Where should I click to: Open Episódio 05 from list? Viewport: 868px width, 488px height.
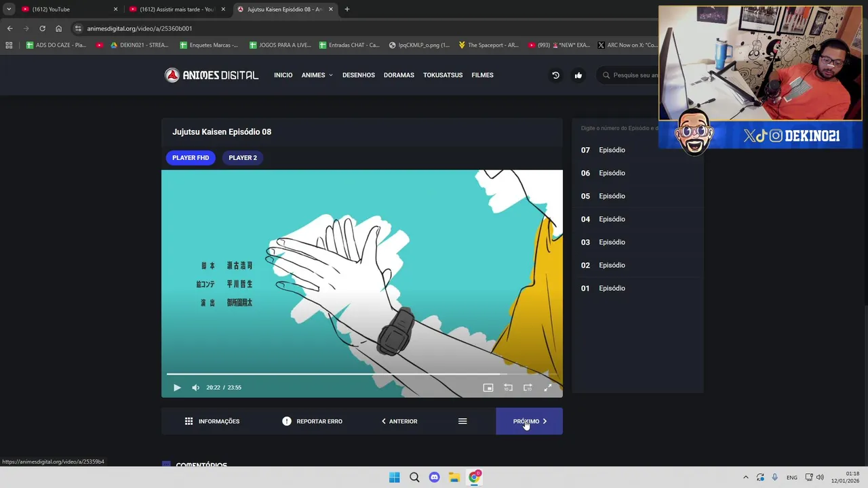(x=637, y=196)
